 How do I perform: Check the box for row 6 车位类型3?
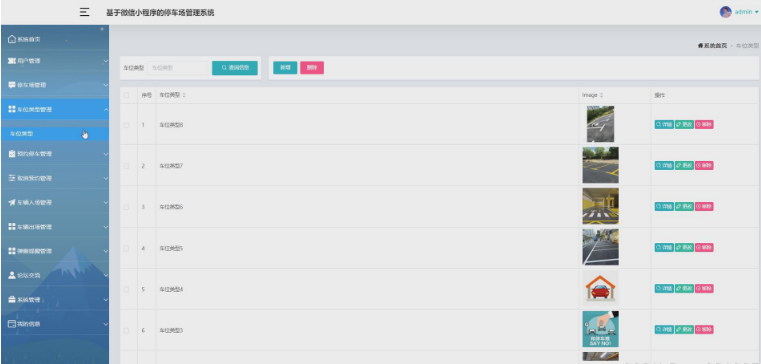point(126,331)
